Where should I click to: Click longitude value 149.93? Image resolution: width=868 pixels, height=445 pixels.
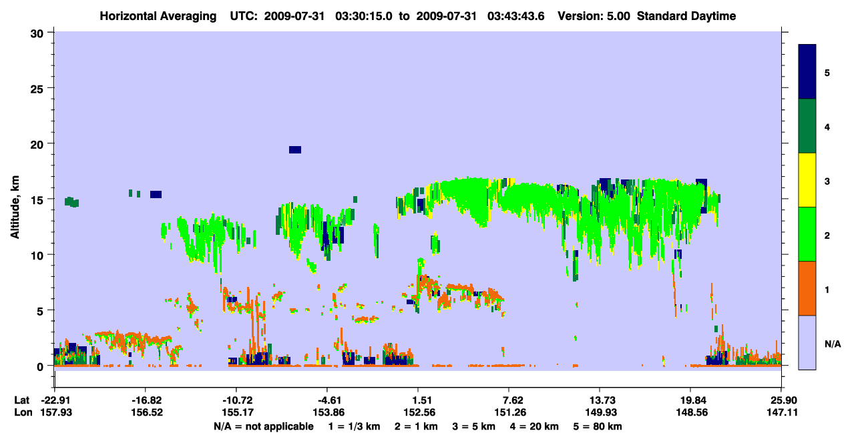point(600,412)
